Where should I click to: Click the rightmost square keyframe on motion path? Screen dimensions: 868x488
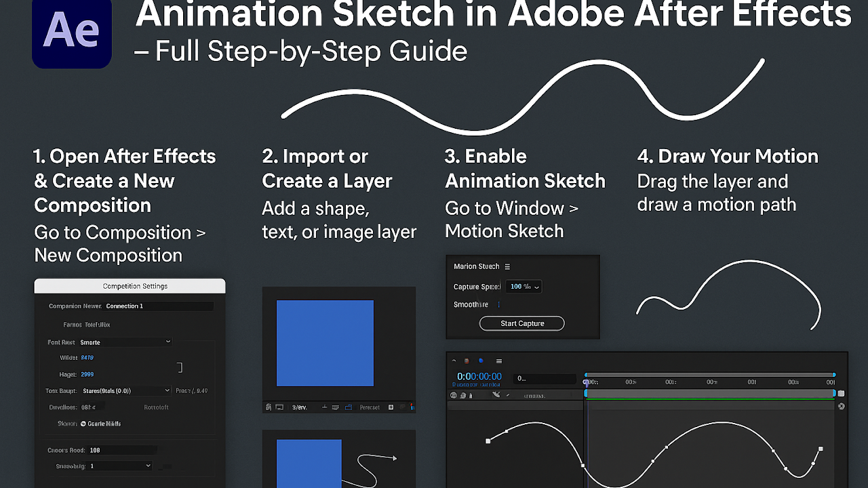[x=821, y=449]
